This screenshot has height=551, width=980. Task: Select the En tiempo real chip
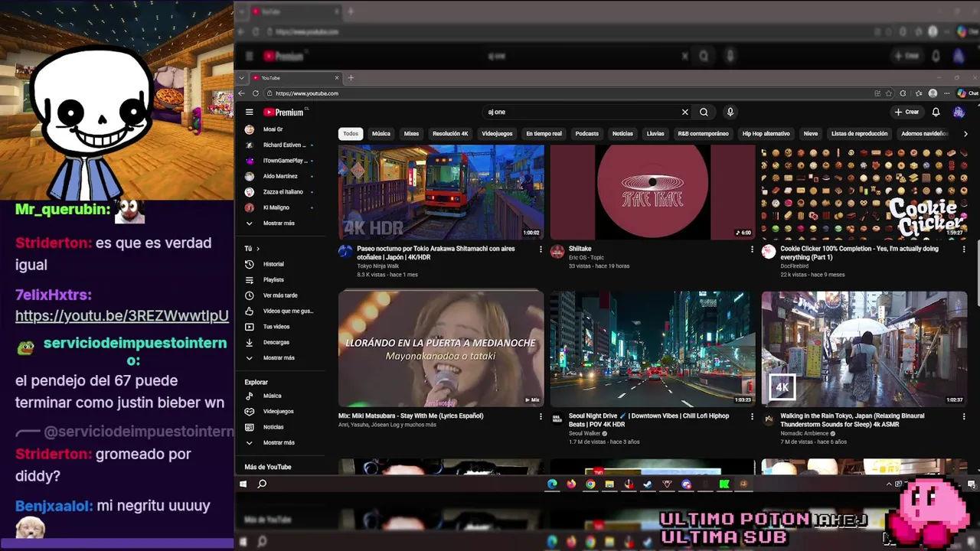click(x=544, y=134)
